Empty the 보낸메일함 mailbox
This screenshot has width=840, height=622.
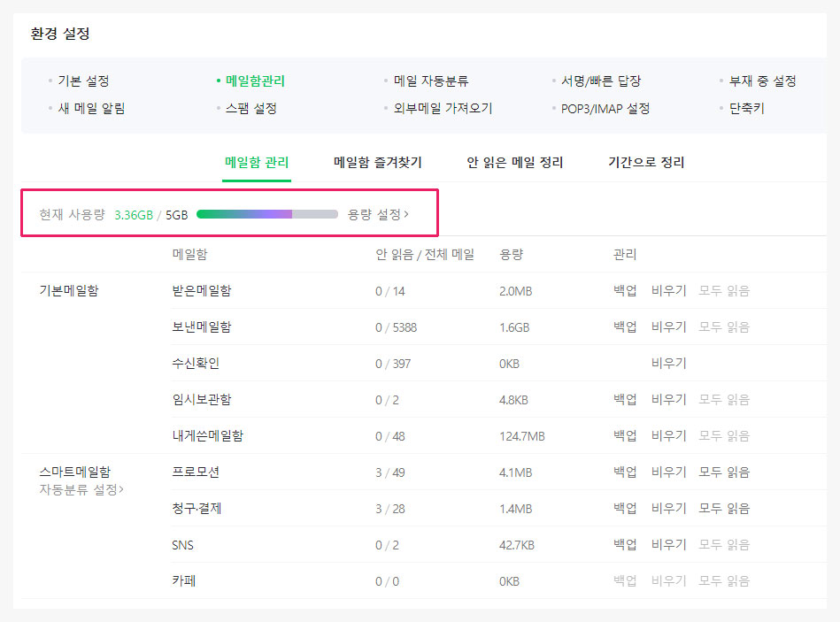pos(668,326)
